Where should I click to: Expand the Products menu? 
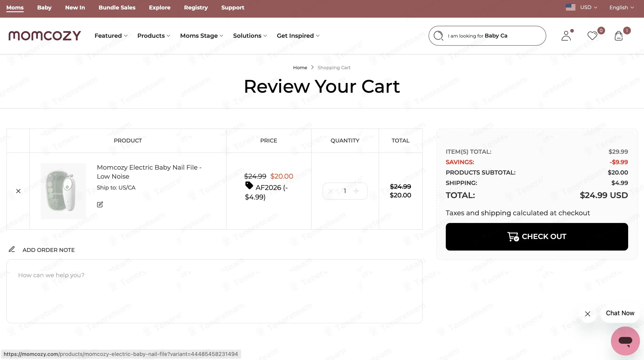pos(154,36)
